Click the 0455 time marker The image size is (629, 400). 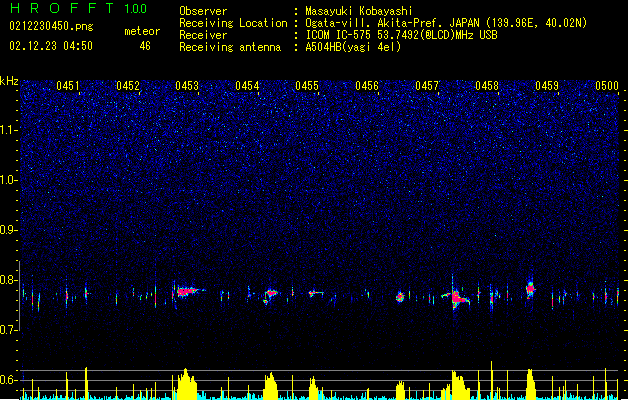coord(307,86)
